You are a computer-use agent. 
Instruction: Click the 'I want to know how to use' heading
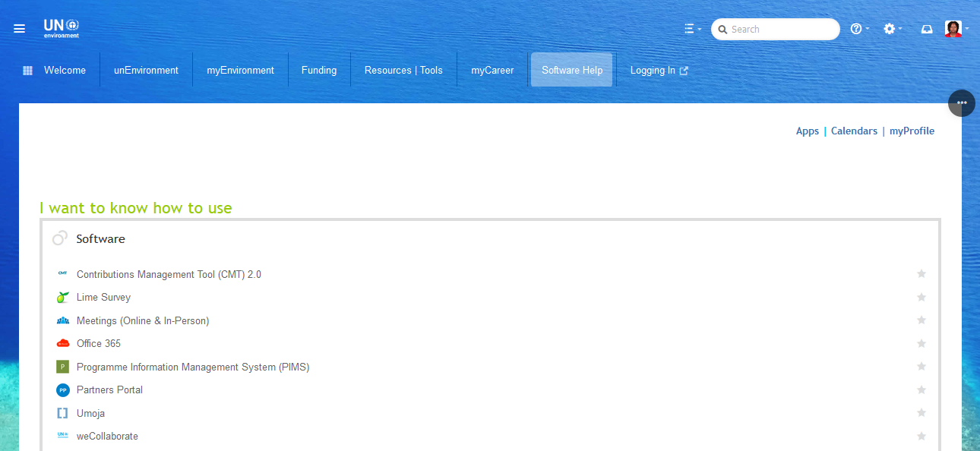point(136,208)
